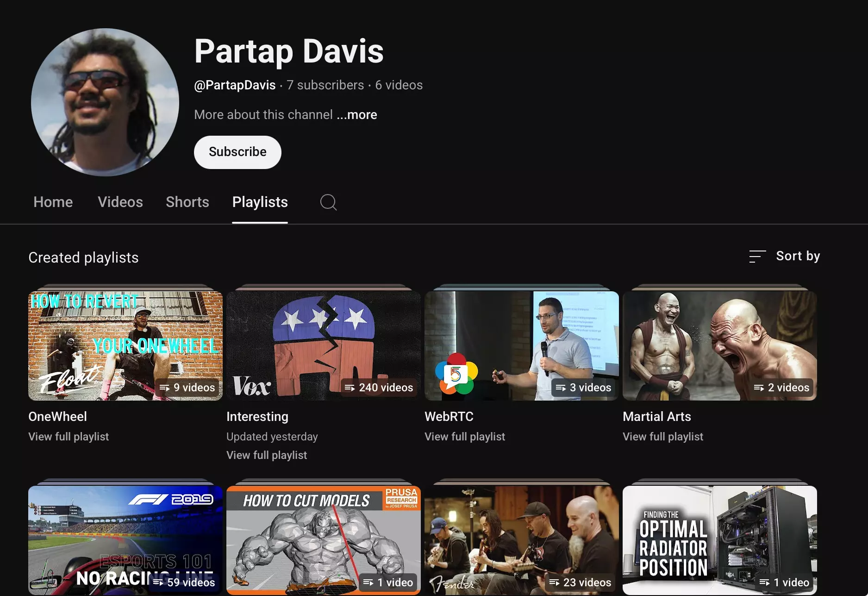Click the WebRTC playlist title
This screenshot has width=868, height=596.
(x=449, y=416)
